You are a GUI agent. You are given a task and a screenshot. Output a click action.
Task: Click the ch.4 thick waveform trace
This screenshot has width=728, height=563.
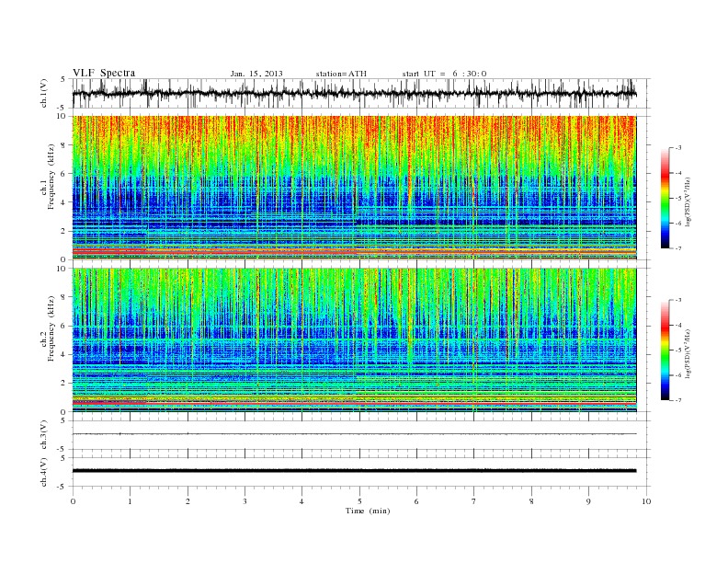pyautogui.click(x=354, y=471)
